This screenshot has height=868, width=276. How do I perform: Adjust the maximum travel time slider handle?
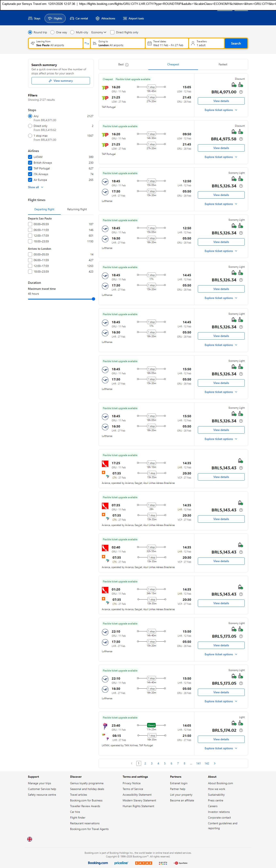coord(94,299)
